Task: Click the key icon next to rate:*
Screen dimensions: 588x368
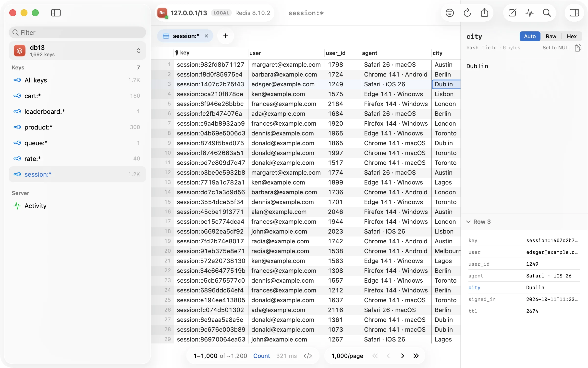Action: [x=17, y=158]
